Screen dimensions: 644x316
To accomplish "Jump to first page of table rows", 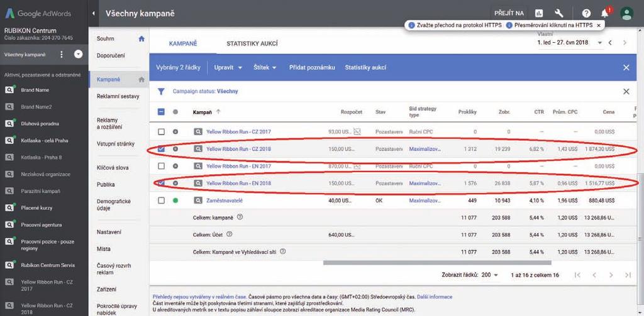I will (577, 275).
